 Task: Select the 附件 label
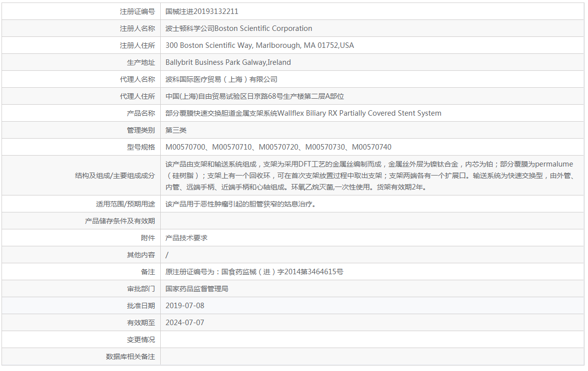148,238
